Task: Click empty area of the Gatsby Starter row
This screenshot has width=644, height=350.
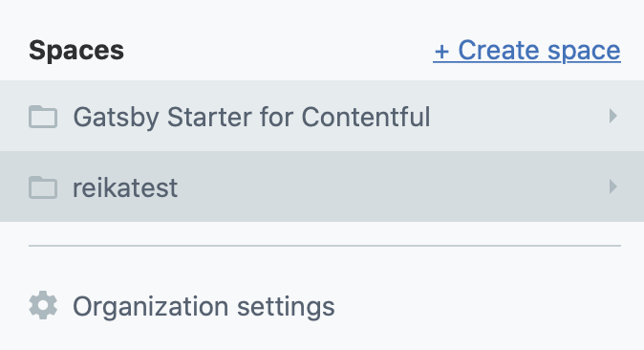Action: (x=518, y=116)
